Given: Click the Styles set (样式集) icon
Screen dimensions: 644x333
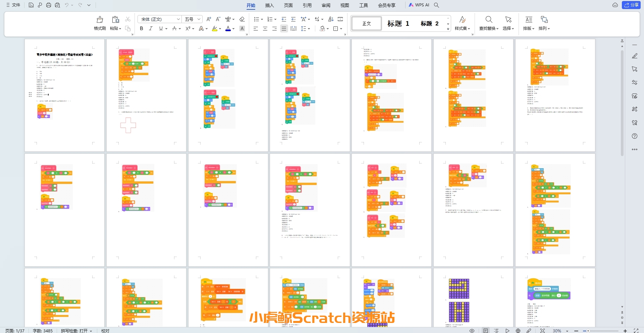Looking at the screenshot, I should pos(462,19).
